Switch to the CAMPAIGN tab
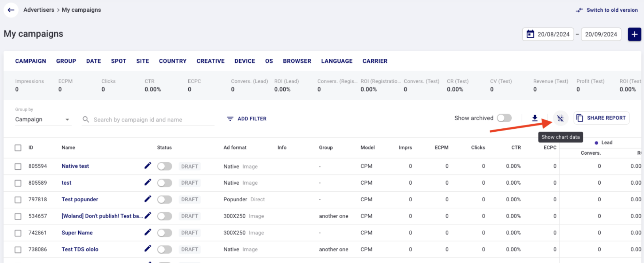 31,61
